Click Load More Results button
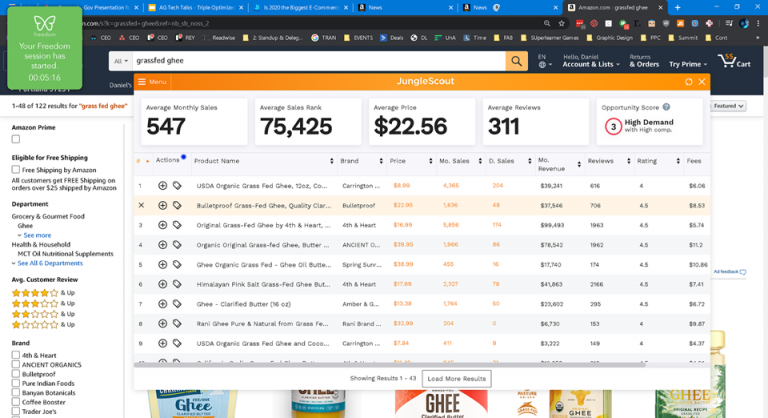 pyautogui.click(x=456, y=378)
